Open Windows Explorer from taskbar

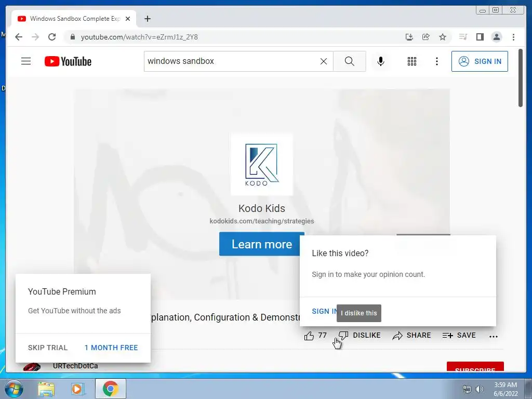pos(46,389)
